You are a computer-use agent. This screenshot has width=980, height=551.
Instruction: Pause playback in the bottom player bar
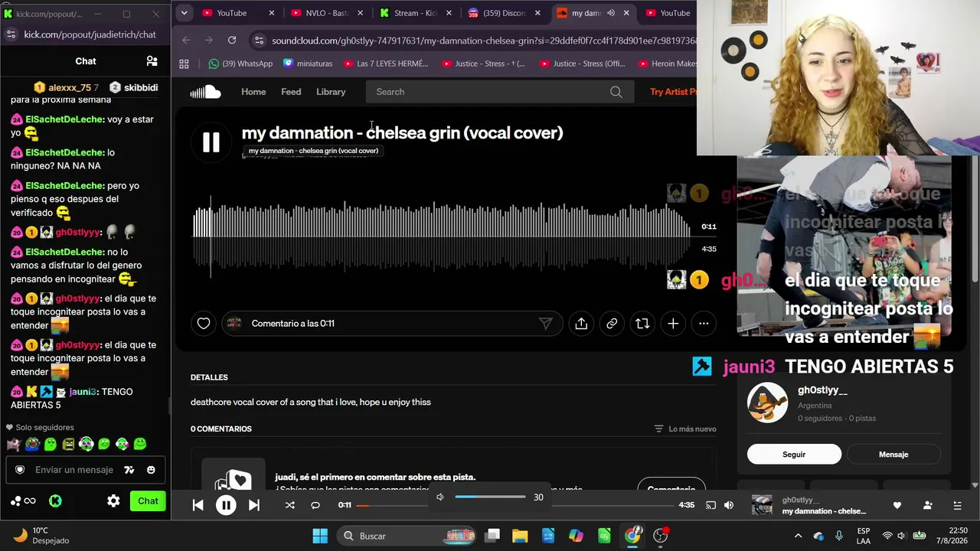coord(226,505)
